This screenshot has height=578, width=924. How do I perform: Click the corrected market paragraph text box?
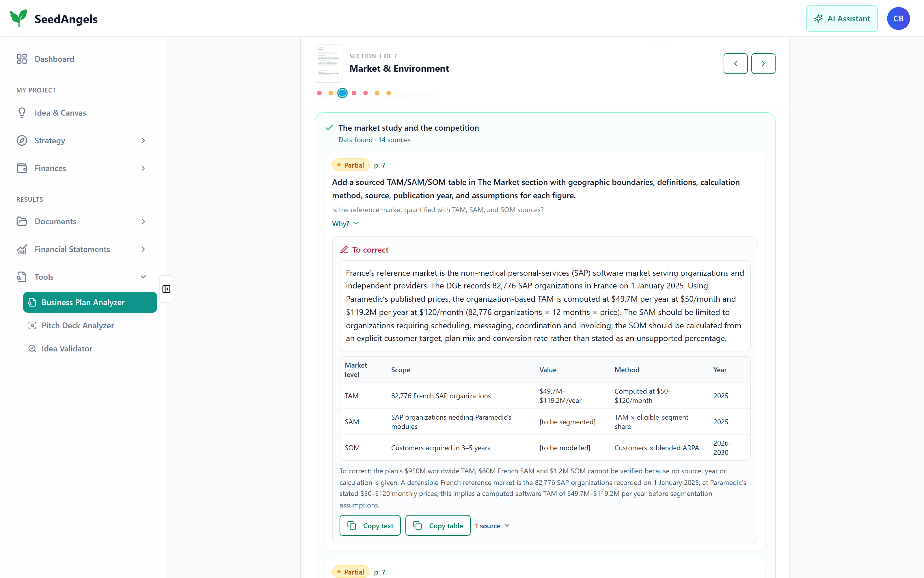(x=545, y=305)
